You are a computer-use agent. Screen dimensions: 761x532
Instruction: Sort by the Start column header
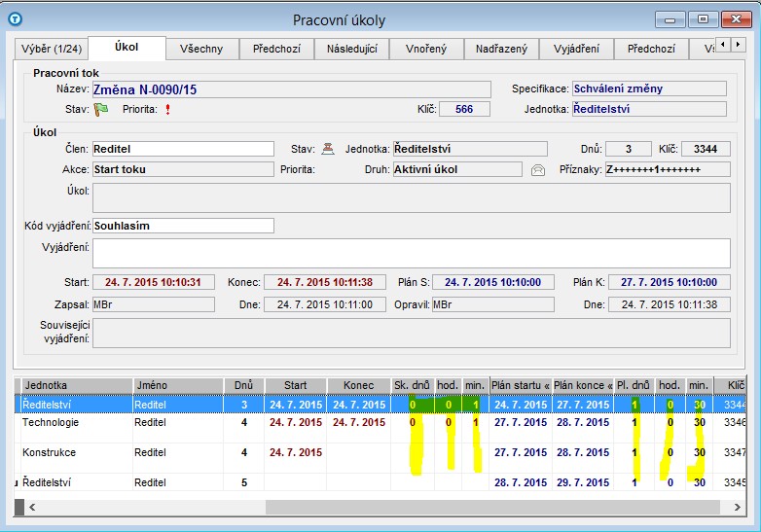(296, 385)
